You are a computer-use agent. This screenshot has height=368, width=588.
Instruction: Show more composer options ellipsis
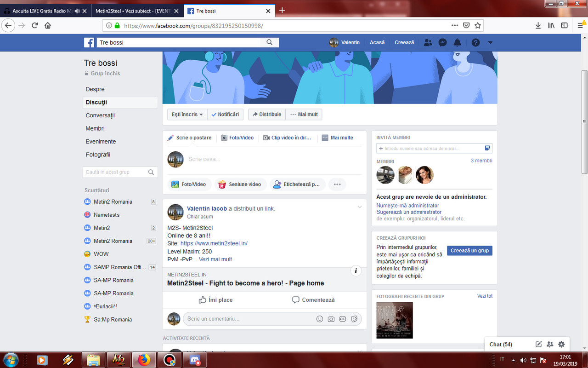pos(337,184)
